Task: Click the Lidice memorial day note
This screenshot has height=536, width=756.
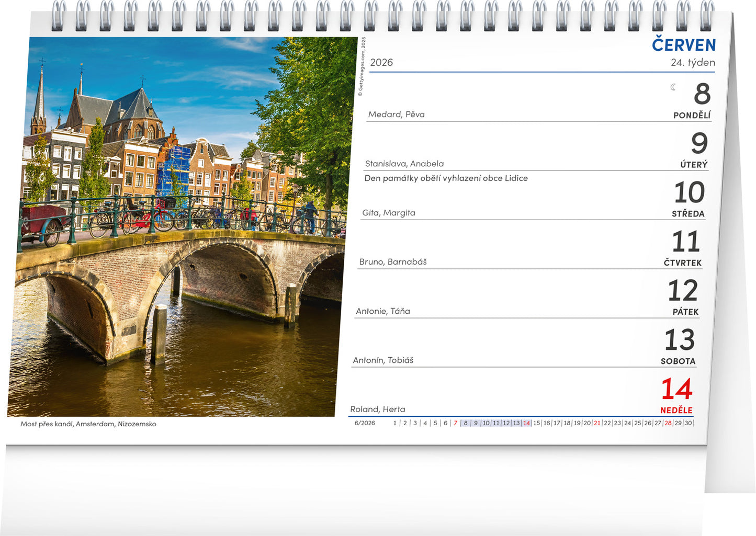Action: 446,178
